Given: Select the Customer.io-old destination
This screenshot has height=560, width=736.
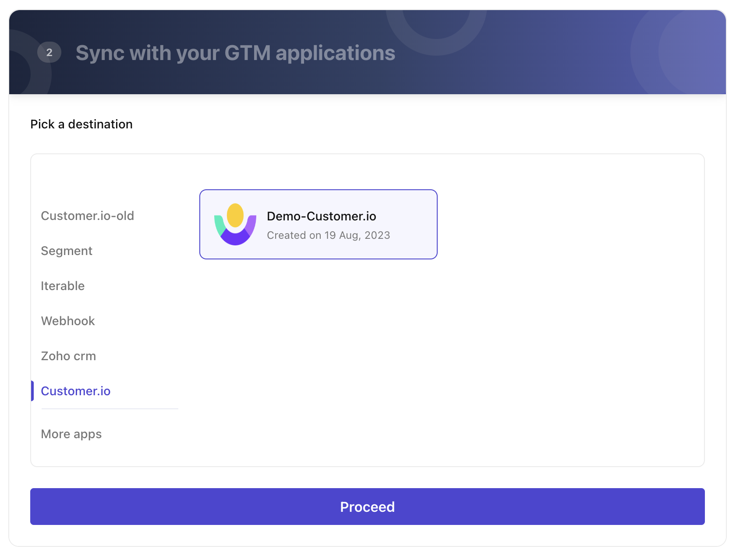Looking at the screenshot, I should coord(87,216).
